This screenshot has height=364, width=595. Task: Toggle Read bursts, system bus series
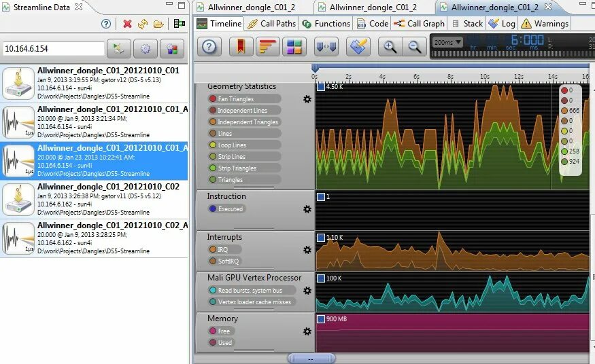click(252, 291)
